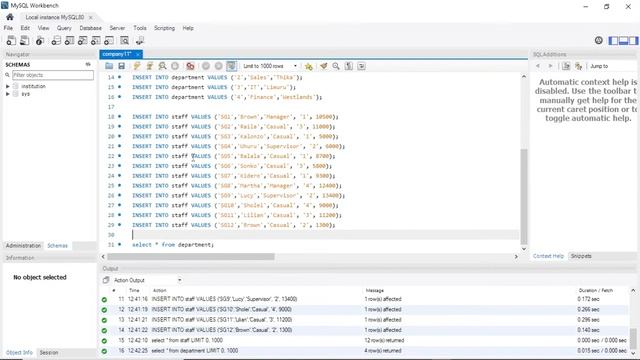This screenshot has width=640, height=360.
Task: Click the Action Output panel icon
Action: (x=106, y=280)
